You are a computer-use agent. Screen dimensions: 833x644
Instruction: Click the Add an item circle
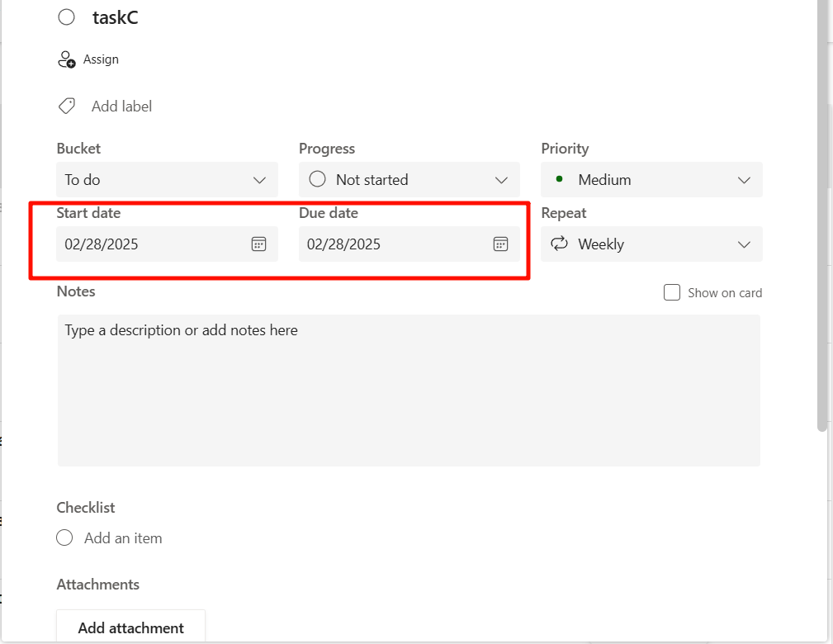coord(64,537)
